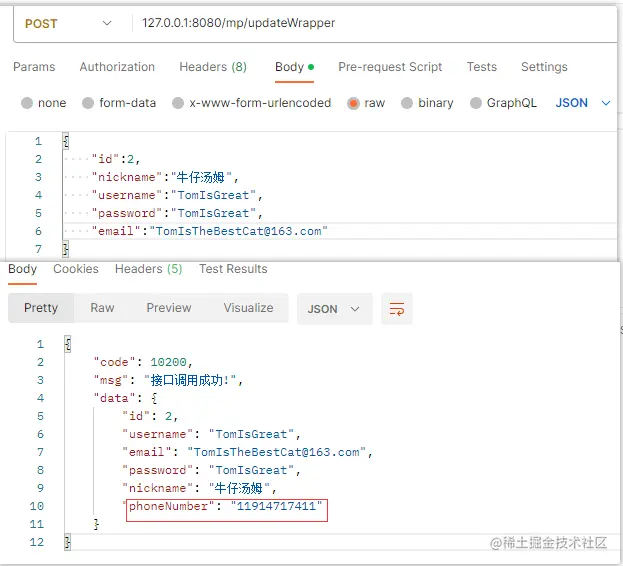Click the phoneNumber value 11914717411

pyautogui.click(x=276, y=506)
